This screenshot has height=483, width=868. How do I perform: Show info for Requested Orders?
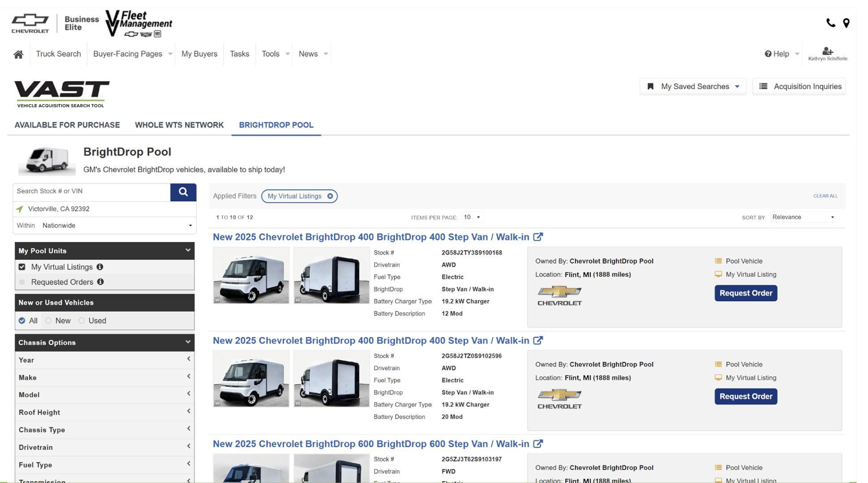[100, 282]
